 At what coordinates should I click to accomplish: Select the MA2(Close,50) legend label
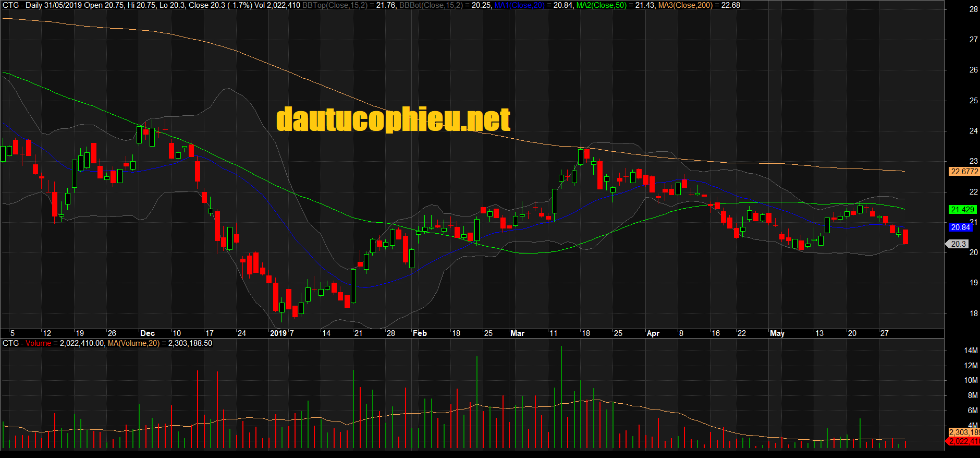coord(601,5)
